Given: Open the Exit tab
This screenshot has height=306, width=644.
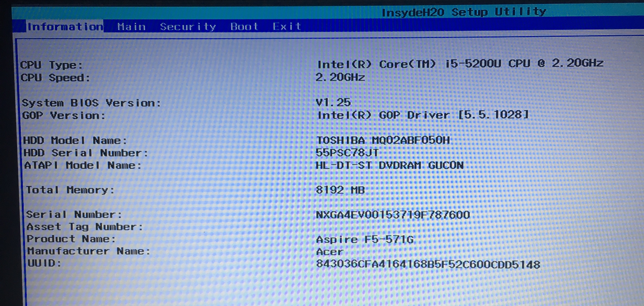Looking at the screenshot, I should [287, 26].
